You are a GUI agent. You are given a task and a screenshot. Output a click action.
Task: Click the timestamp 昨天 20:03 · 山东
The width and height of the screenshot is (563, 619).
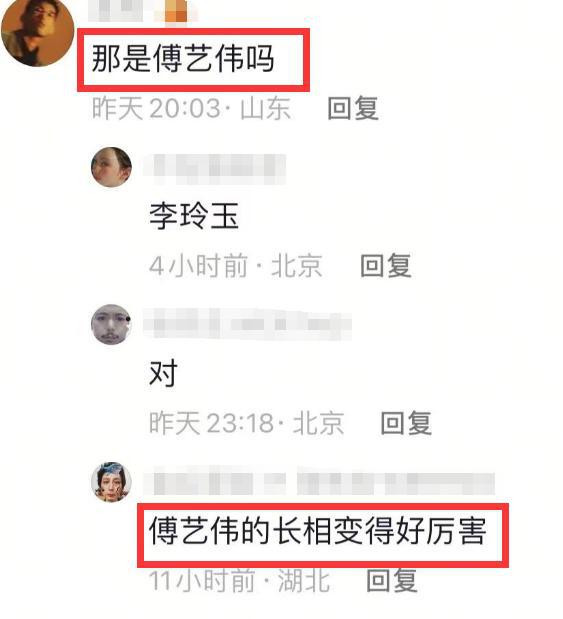tap(192, 108)
